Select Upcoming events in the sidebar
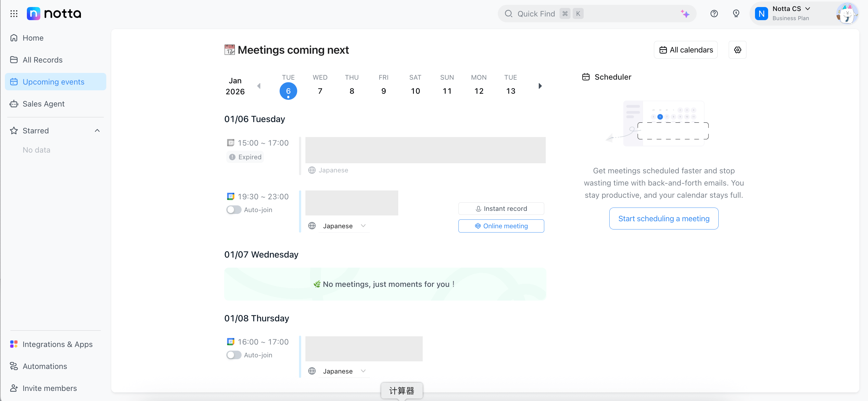868x401 pixels. coord(56,82)
